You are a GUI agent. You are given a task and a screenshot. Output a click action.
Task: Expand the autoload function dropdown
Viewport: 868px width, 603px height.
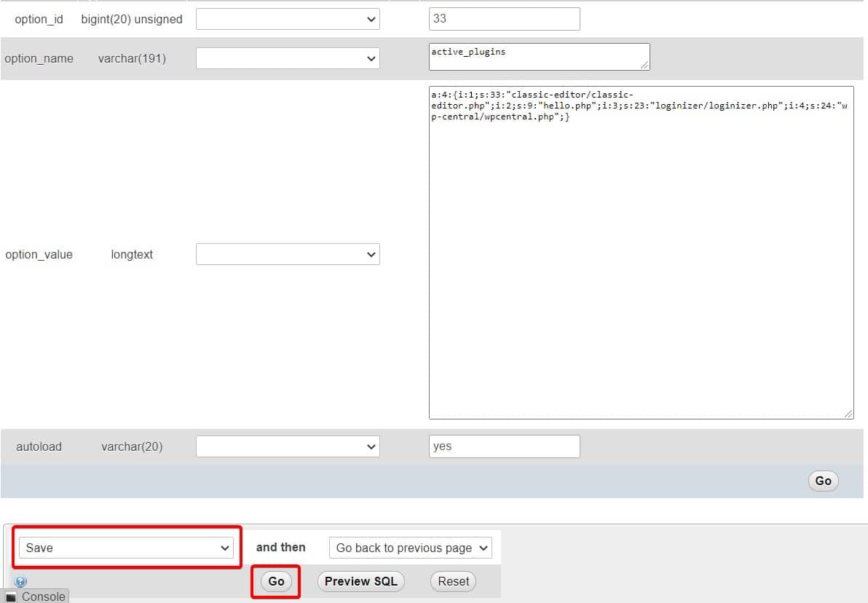pyautogui.click(x=288, y=446)
